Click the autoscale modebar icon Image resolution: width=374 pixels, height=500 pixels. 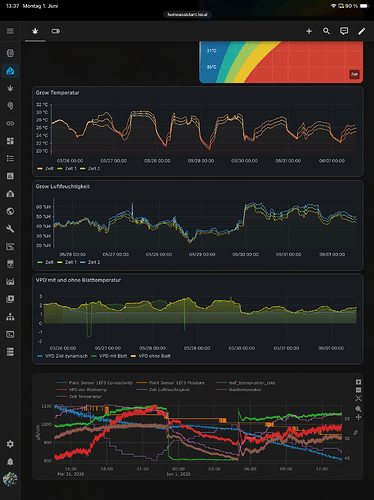pyautogui.click(x=358, y=398)
